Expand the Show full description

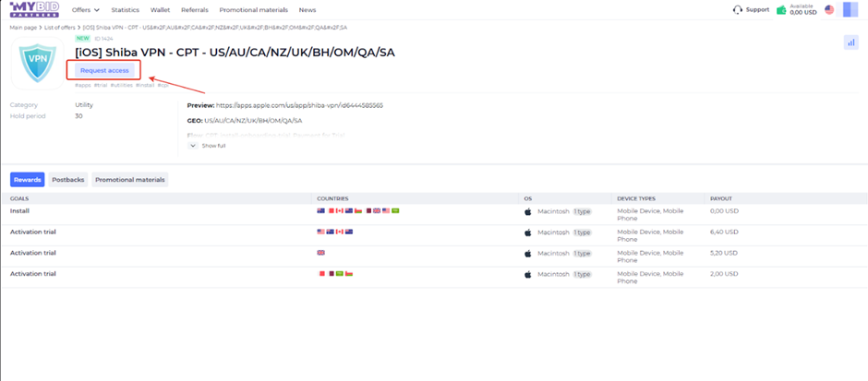coord(208,146)
